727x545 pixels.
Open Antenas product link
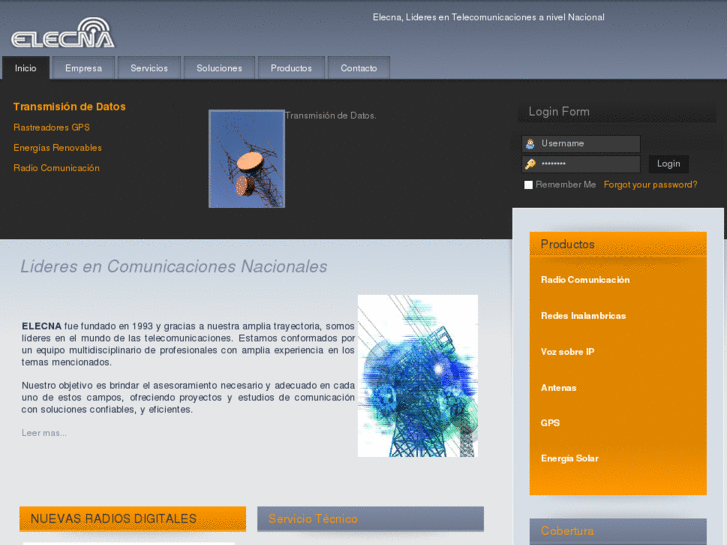pos(558,388)
